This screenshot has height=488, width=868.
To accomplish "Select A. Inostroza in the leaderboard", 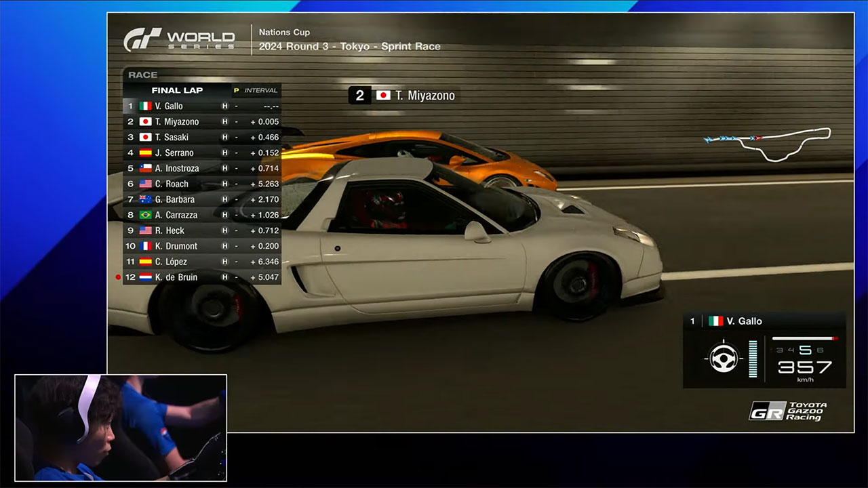I will [x=177, y=169].
